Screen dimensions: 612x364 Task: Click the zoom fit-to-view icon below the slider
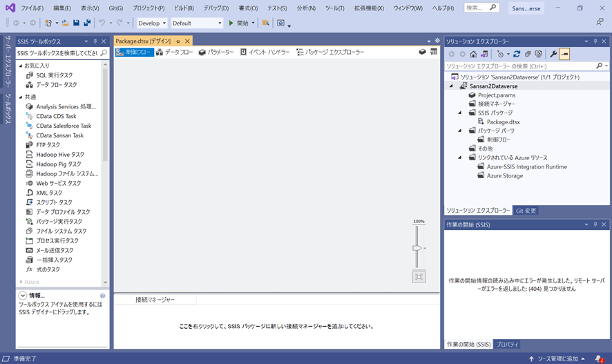(419, 277)
